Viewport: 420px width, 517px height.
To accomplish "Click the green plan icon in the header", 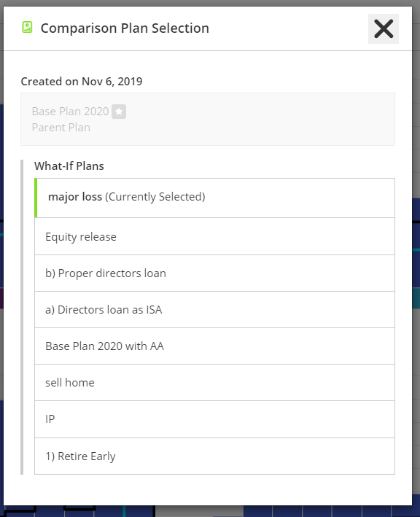I will (28, 27).
